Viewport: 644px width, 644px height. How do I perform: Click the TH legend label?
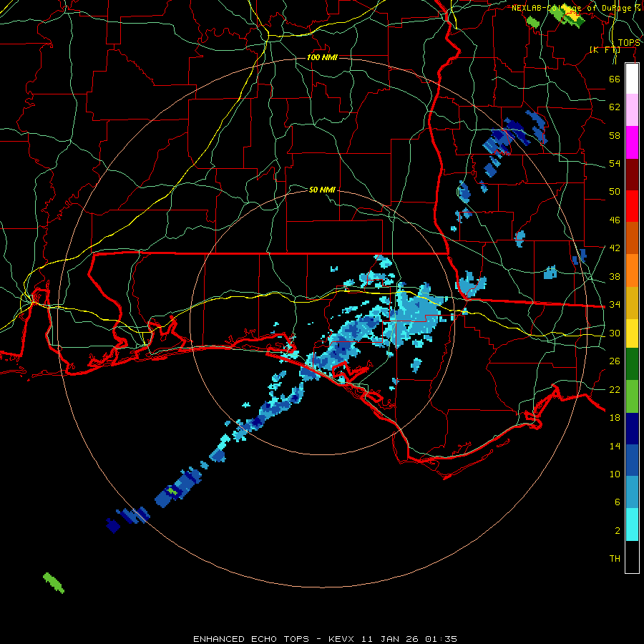coord(615,558)
